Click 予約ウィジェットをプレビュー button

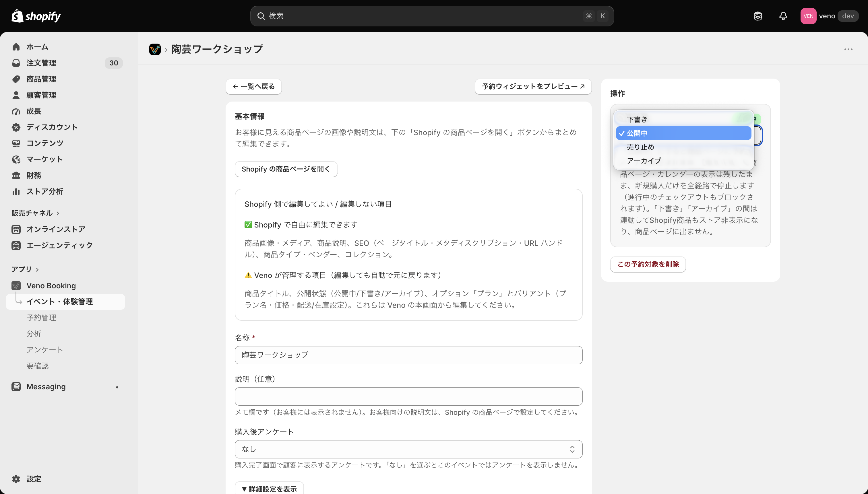[x=533, y=87]
